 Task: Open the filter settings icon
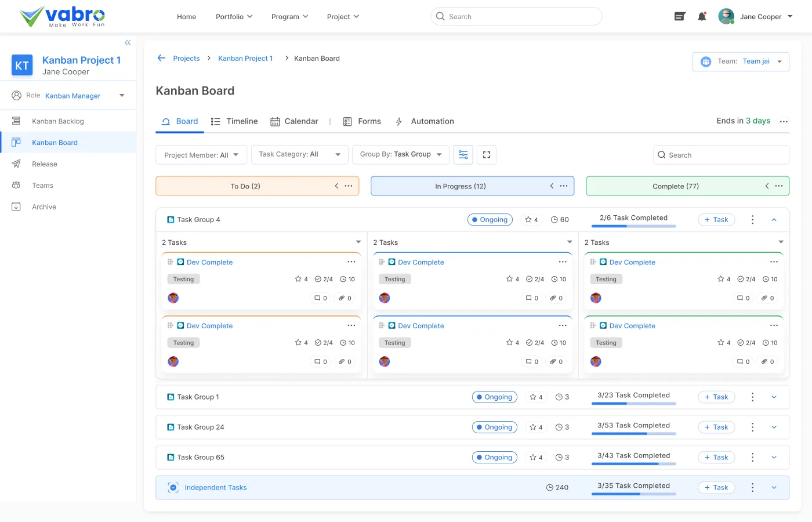coord(463,155)
